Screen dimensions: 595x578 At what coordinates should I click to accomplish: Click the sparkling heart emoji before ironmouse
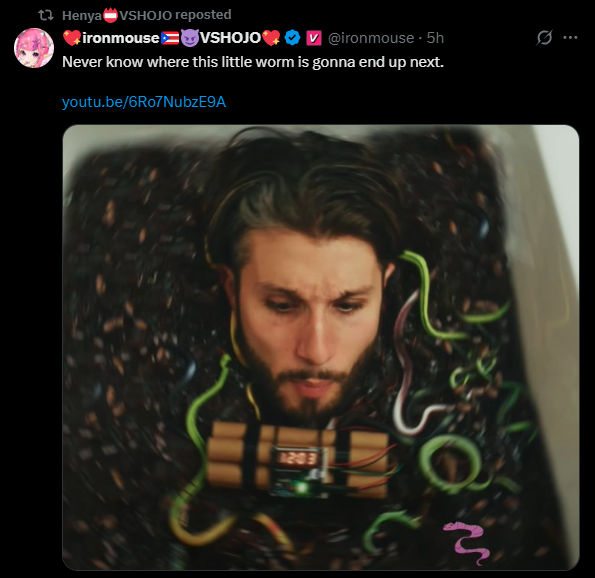[x=72, y=38]
